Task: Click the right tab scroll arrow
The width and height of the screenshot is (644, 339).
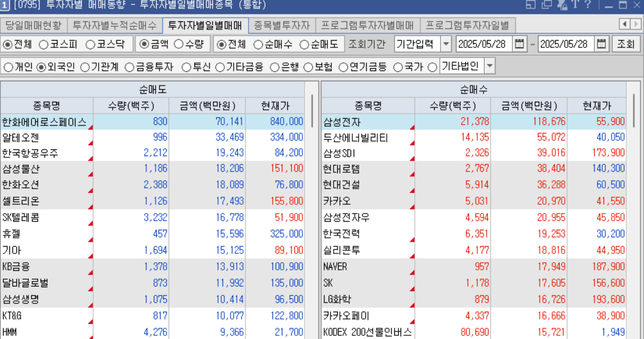Action: 636,24
